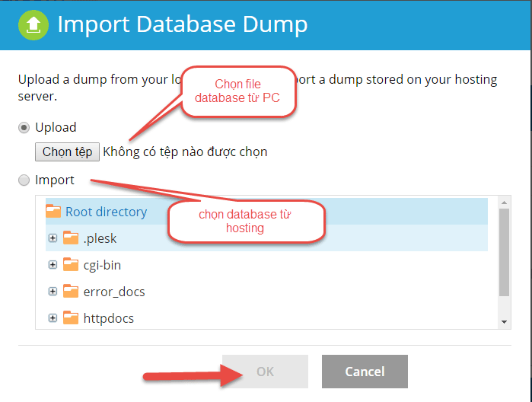Expand the cgi-bin folder node
532x402 pixels.
(53, 265)
